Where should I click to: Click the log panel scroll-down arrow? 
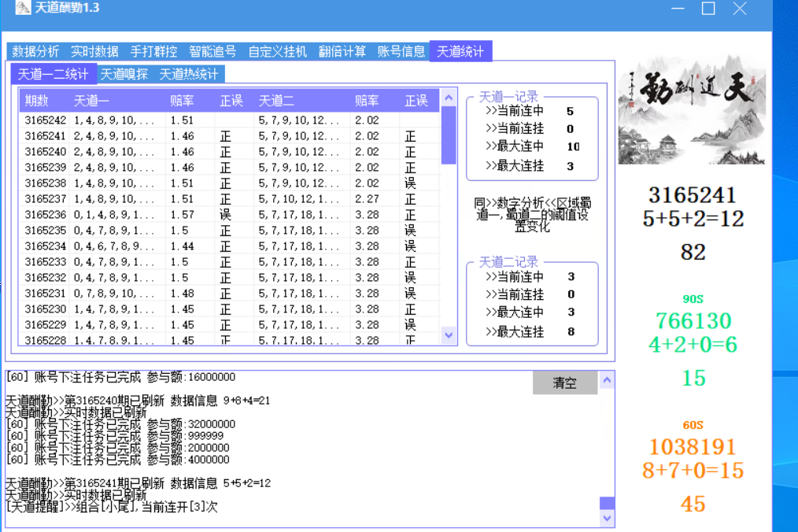pyautogui.click(x=607, y=518)
